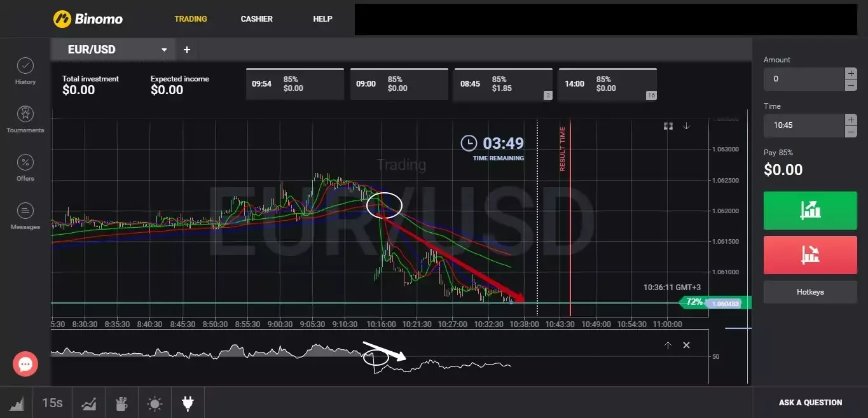The height and width of the screenshot is (418, 868).
Task: Close the indicator panel
Action: [686, 345]
